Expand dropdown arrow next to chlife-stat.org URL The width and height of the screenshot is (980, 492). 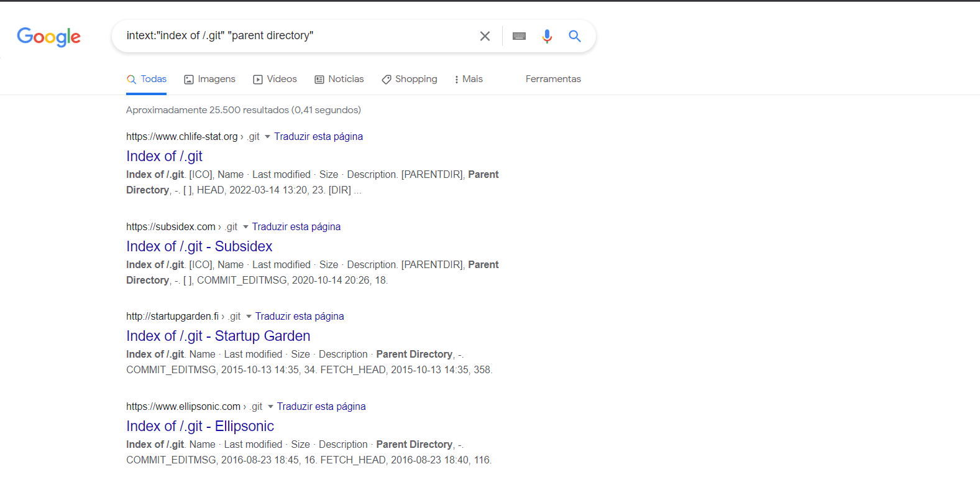point(267,137)
